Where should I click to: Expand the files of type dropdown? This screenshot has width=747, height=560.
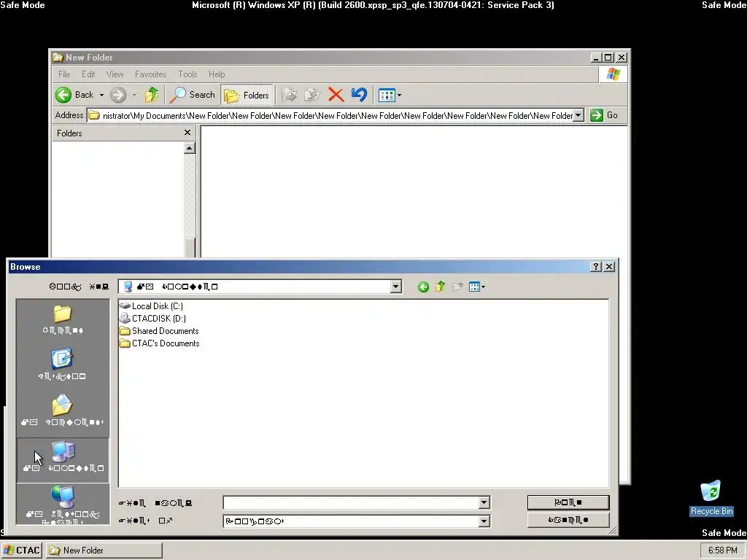tap(484, 521)
